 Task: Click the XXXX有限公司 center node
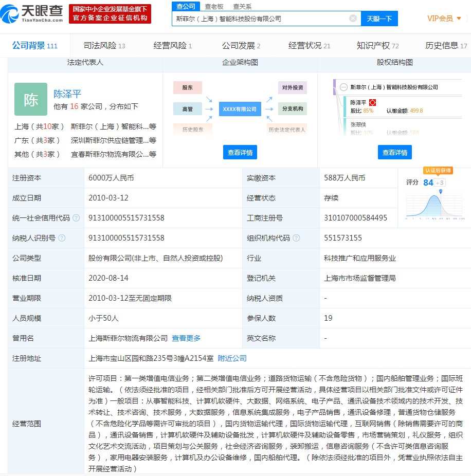240,109
